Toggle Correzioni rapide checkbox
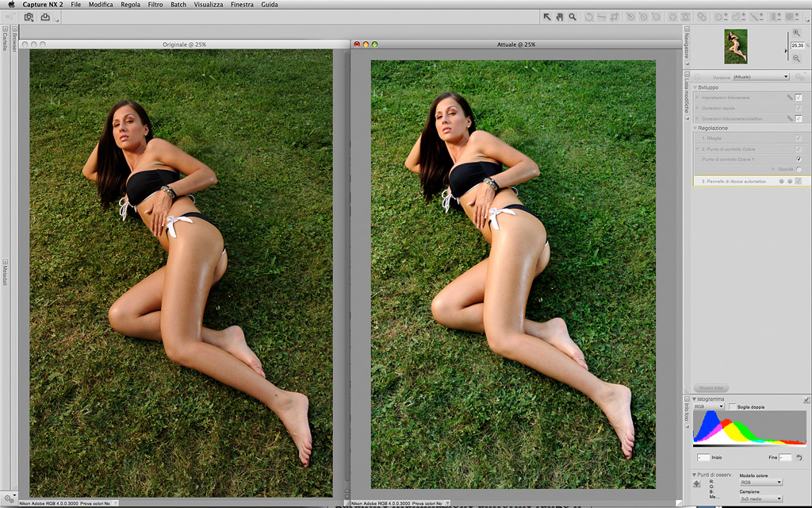812x508 pixels. (x=799, y=108)
